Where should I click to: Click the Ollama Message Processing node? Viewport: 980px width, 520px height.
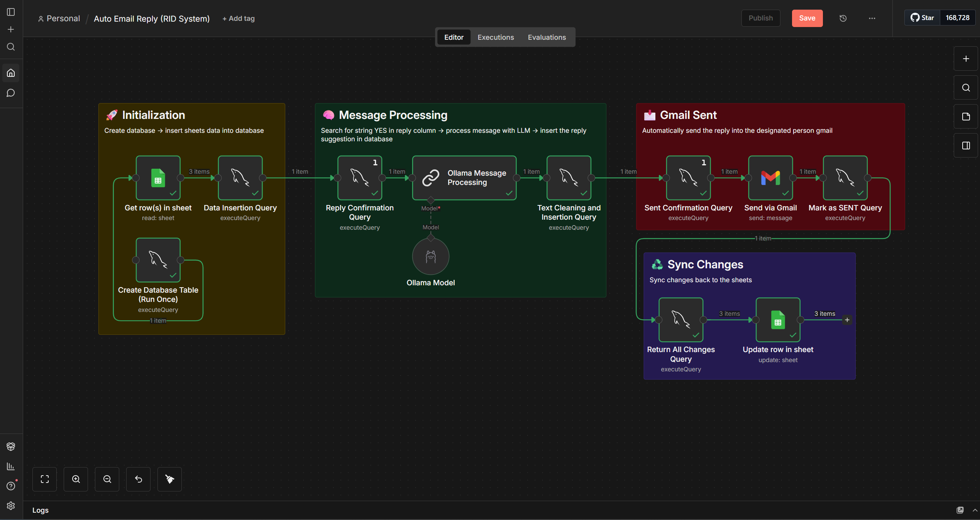464,178
